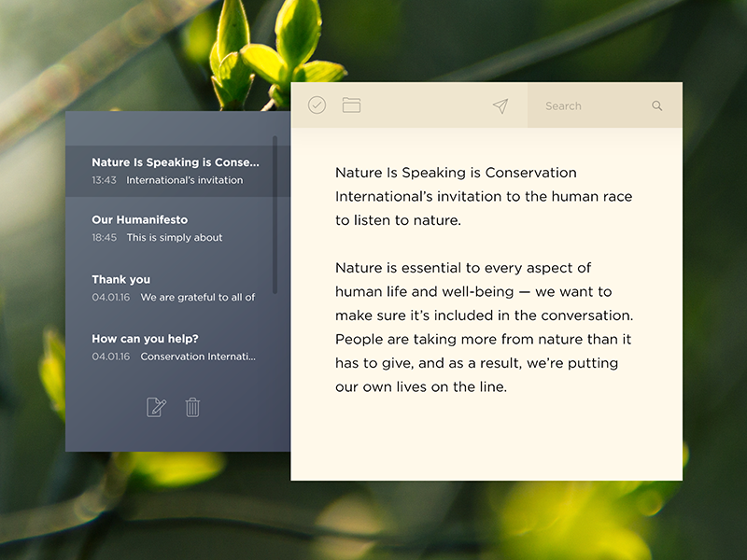The height and width of the screenshot is (560, 747).
Task: Click the notes list scrollbar
Action: point(275,215)
